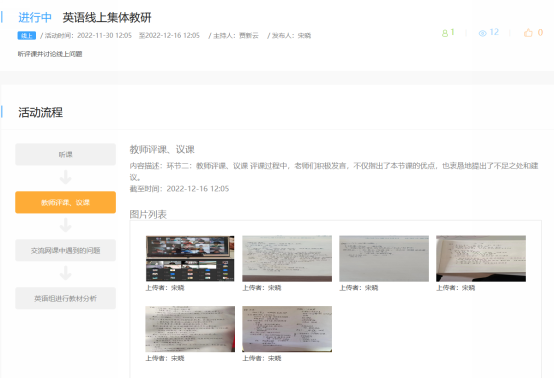Click the thumbs-up like icon
The image size is (554, 379).
point(528,33)
